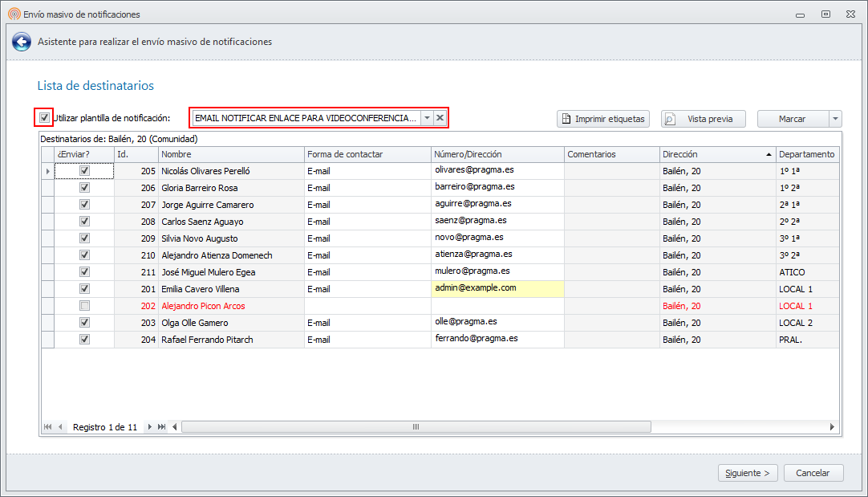
Task: Uncheck send box for Rafael Ferrando Pitarch
Action: pos(84,339)
